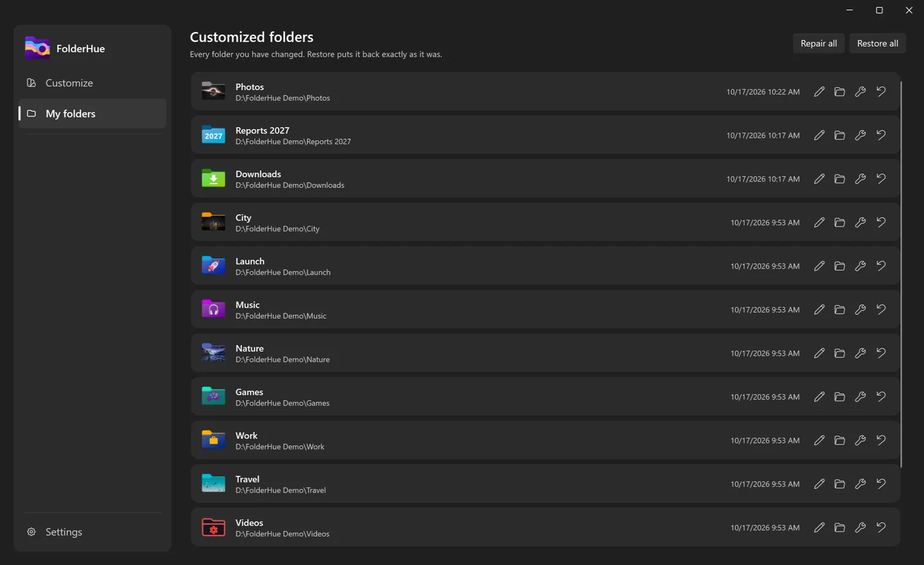Viewport: 924px width, 565px height.
Task: Repair the Videos folder wrench icon
Action: pyautogui.click(x=860, y=528)
